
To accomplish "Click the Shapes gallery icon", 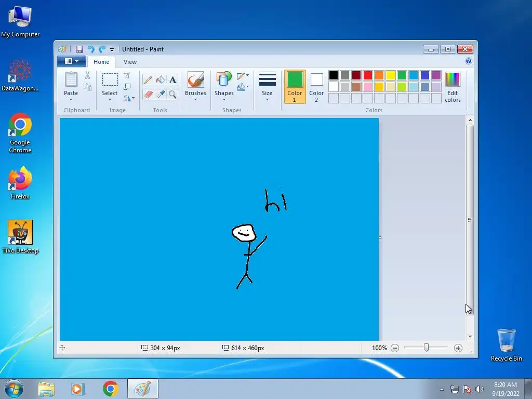I will [x=224, y=79].
